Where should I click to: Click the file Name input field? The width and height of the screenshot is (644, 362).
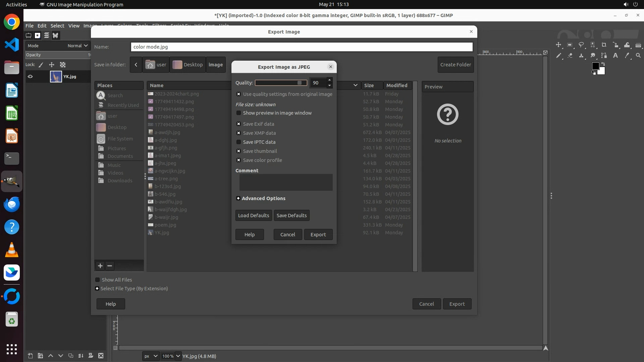tap(301, 47)
